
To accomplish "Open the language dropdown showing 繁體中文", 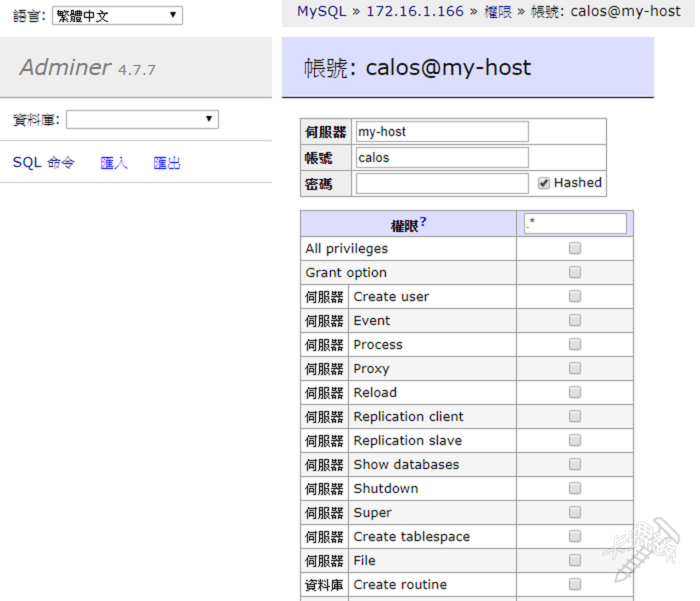I will 117,16.
